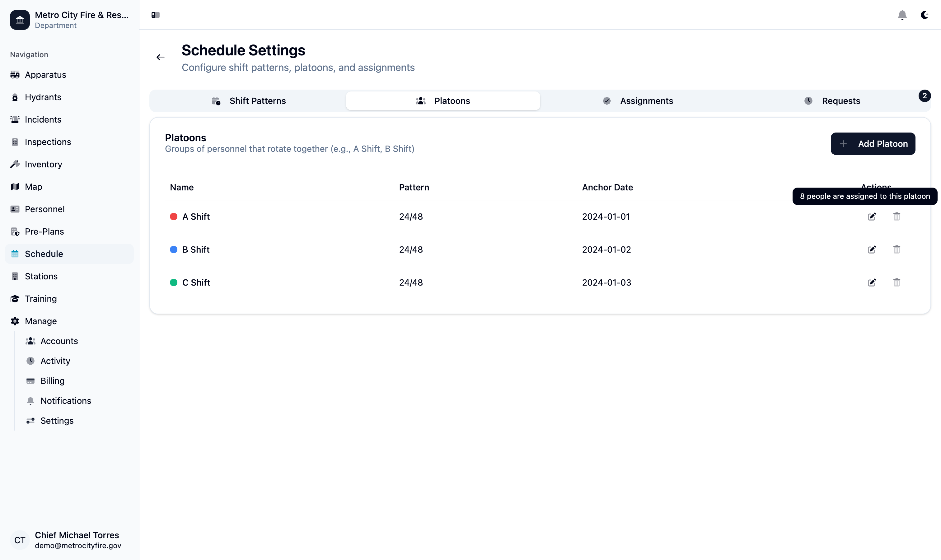The image size is (941, 560).
Task: Open Billing under Manage
Action: click(x=52, y=381)
